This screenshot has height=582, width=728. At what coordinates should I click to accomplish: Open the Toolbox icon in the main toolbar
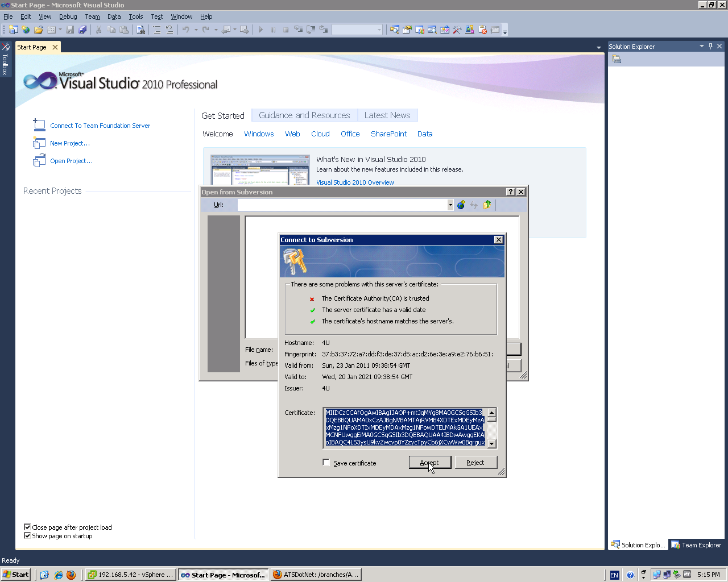[x=457, y=30]
